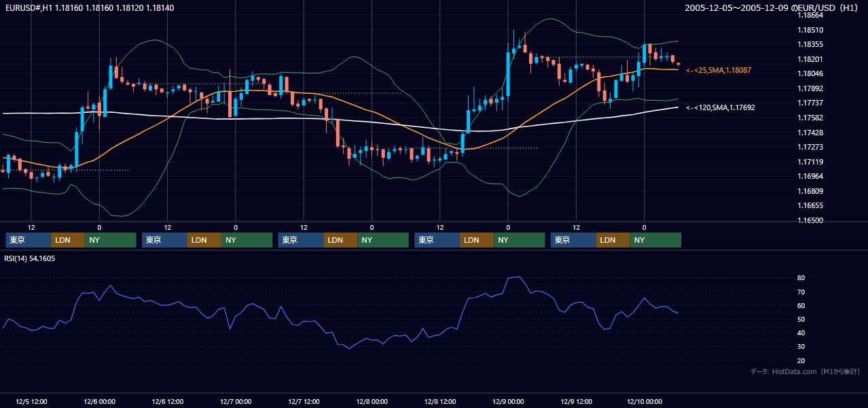Select the 12/8 00:00 time label
The height and width of the screenshot is (408, 868).
click(372, 401)
